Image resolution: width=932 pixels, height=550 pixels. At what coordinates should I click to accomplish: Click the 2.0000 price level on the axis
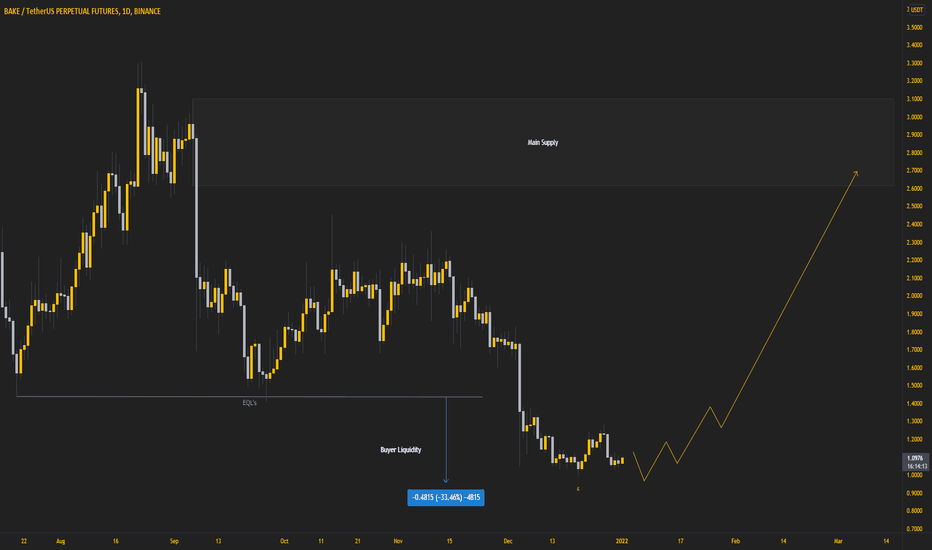(914, 296)
